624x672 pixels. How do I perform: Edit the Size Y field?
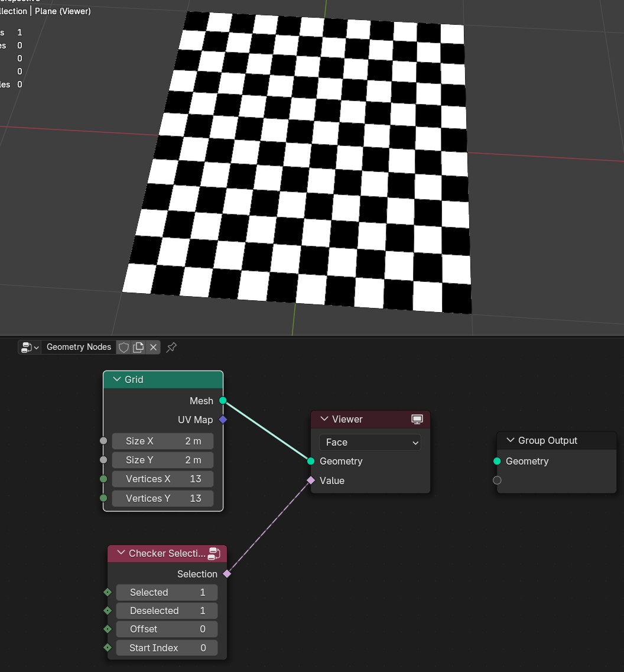[163, 460]
